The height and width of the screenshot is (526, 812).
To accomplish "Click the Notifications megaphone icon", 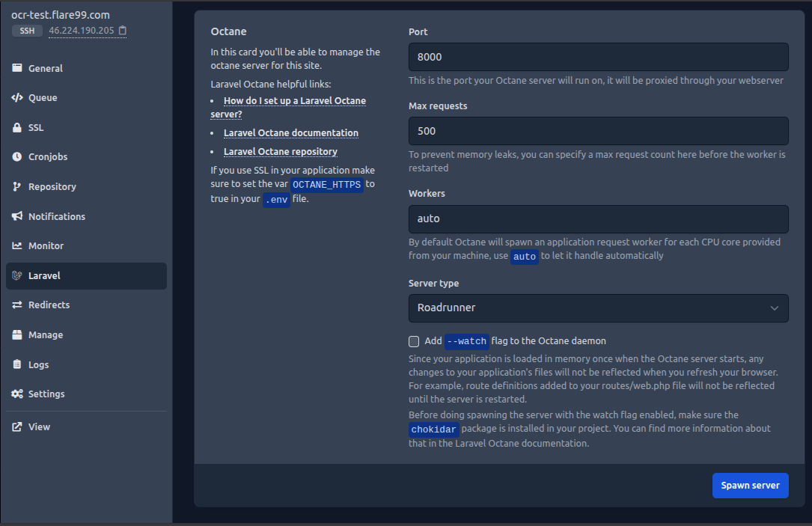I will pyautogui.click(x=17, y=216).
